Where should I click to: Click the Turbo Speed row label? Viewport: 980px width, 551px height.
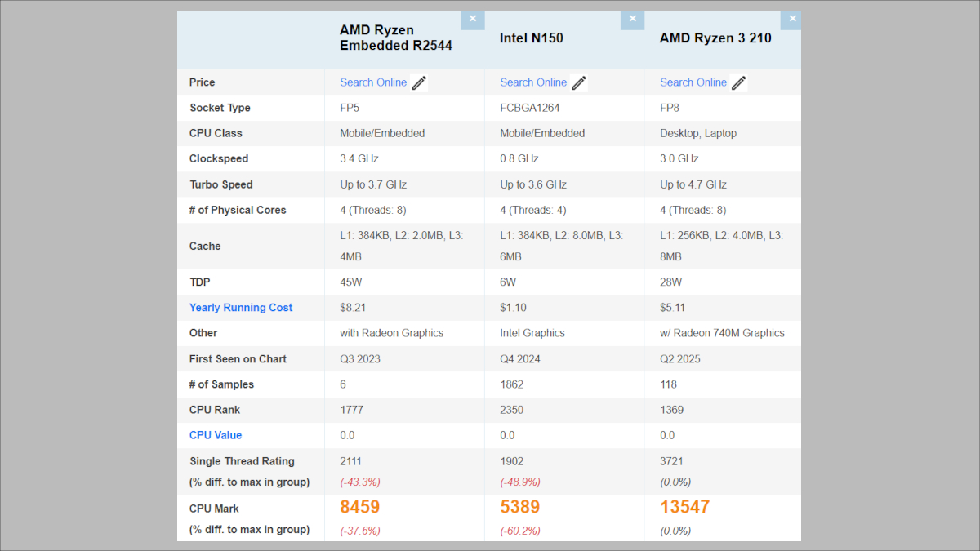[x=221, y=184]
